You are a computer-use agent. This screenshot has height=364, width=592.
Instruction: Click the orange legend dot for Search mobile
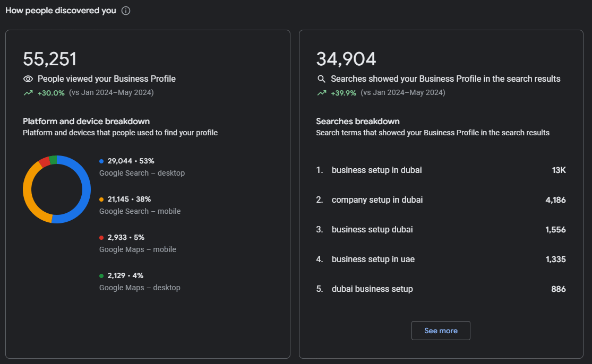point(101,199)
